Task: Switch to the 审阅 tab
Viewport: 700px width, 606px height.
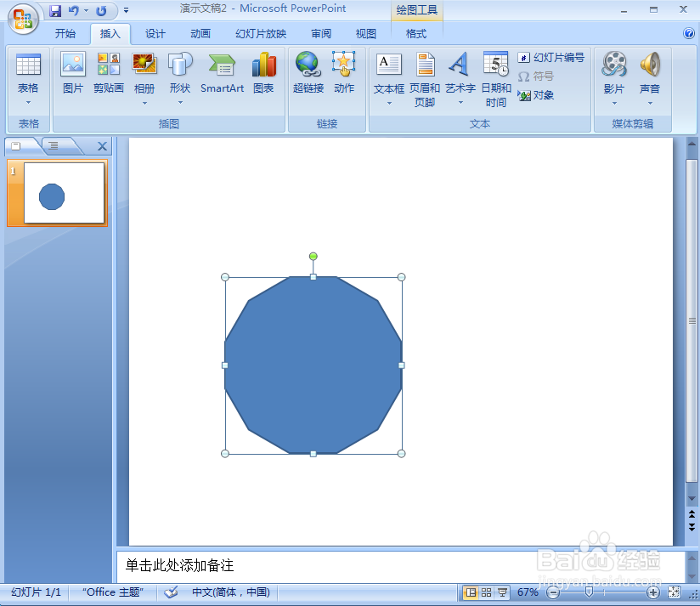Action: [321, 33]
